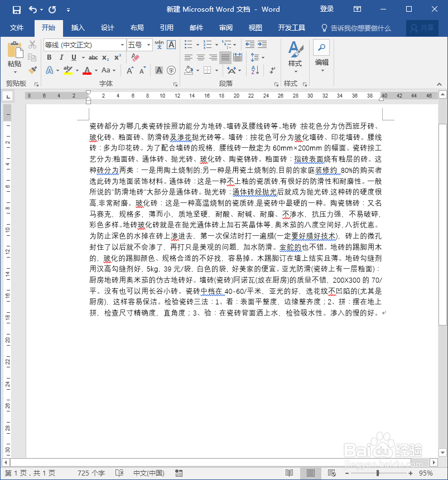Image resolution: width=448 pixels, height=480 pixels.
Task: Center the paragraph text
Action: click(201, 57)
